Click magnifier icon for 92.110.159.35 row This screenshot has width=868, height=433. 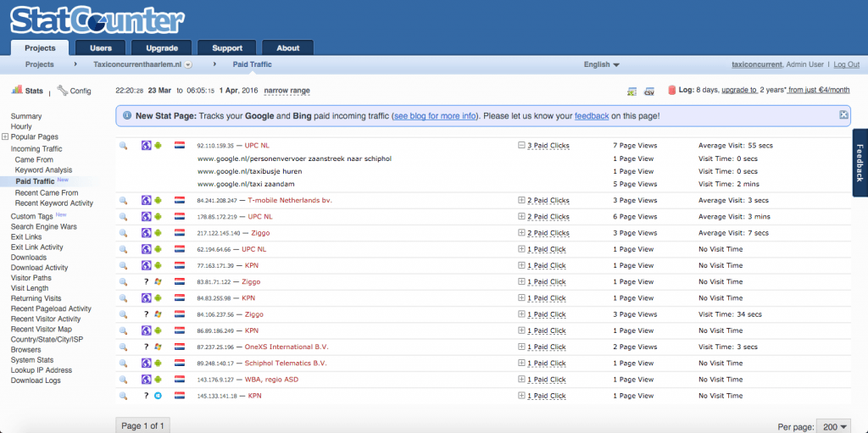124,146
